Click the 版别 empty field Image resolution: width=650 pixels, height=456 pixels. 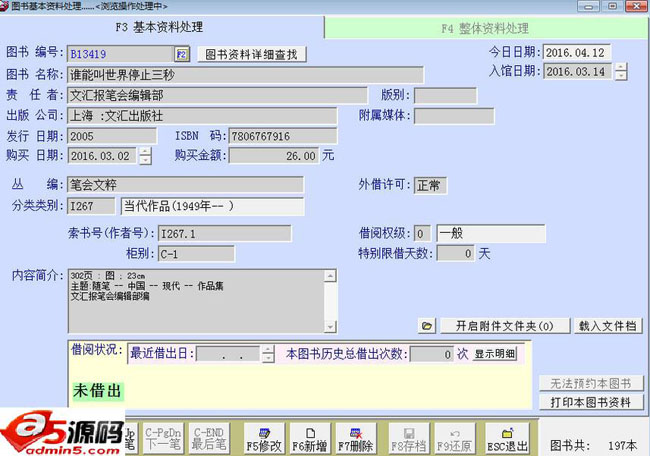coord(445,95)
